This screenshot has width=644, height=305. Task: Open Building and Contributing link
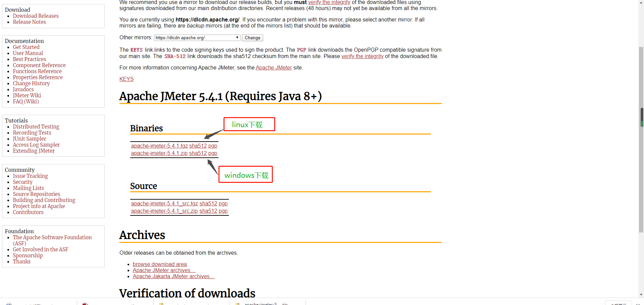(44, 200)
